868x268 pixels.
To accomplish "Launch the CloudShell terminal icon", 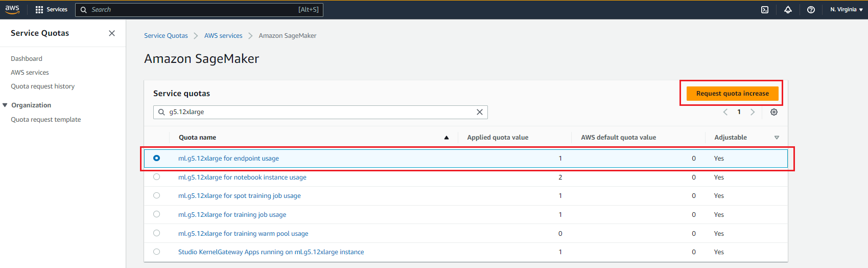I will pyautogui.click(x=765, y=9).
